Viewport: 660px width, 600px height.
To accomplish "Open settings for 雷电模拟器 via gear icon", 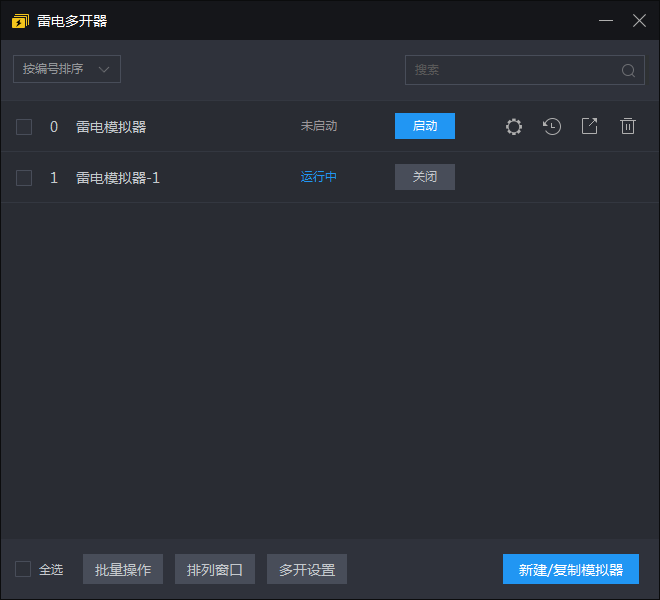I will point(514,127).
